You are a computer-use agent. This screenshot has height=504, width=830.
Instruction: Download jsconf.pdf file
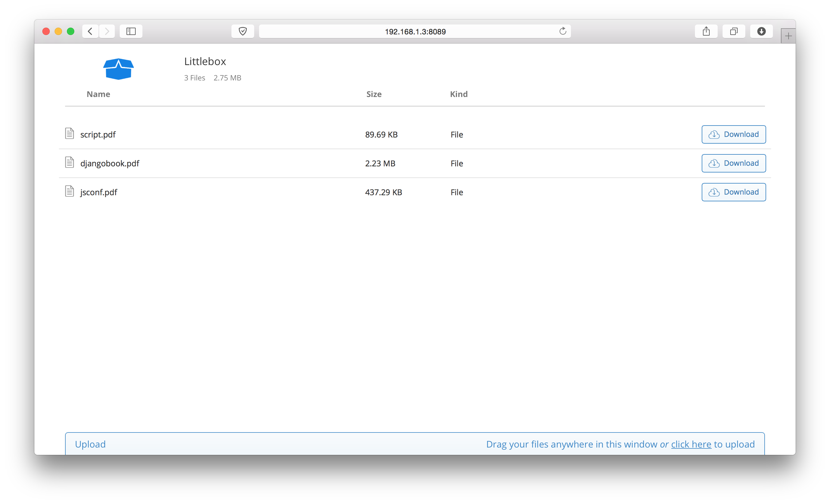pyautogui.click(x=733, y=192)
